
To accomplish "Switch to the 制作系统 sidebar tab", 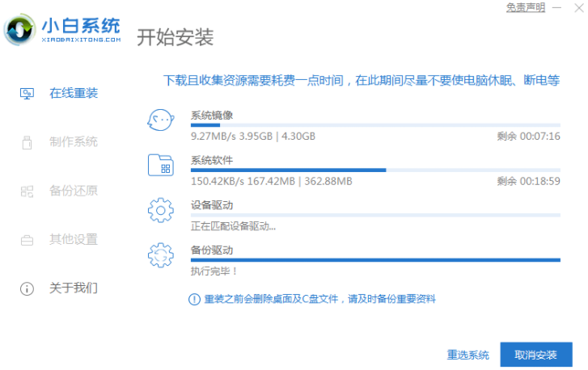I will 73,142.
